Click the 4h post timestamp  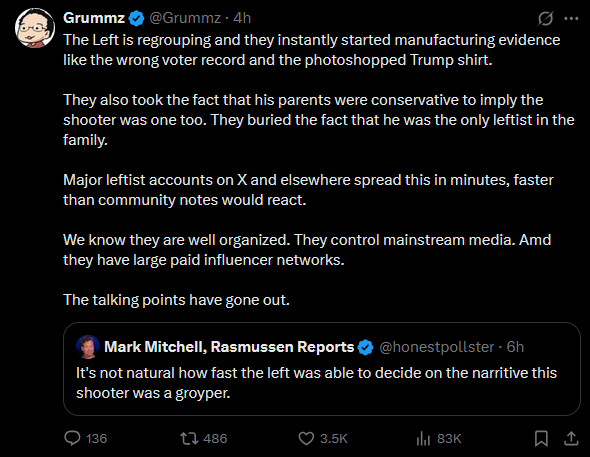coord(242,18)
